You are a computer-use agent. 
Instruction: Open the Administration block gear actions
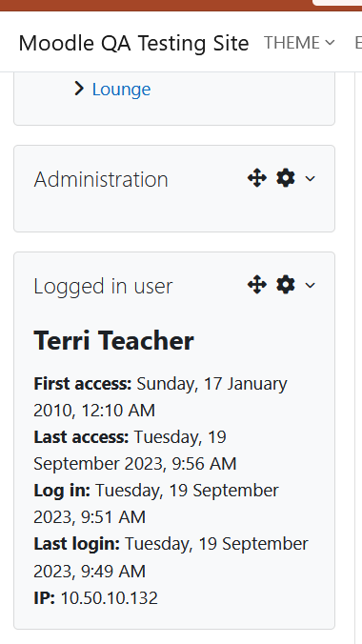click(x=286, y=178)
